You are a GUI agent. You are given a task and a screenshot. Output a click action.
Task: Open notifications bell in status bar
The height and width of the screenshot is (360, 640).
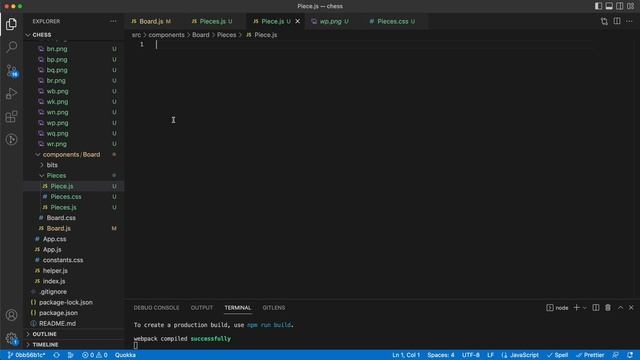pos(630,355)
